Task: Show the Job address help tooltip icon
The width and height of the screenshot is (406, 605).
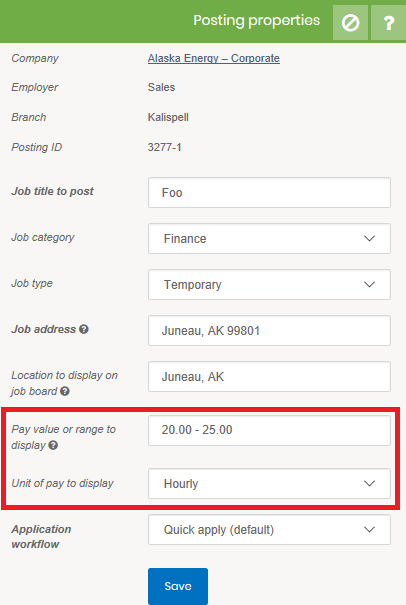Action: point(84,329)
